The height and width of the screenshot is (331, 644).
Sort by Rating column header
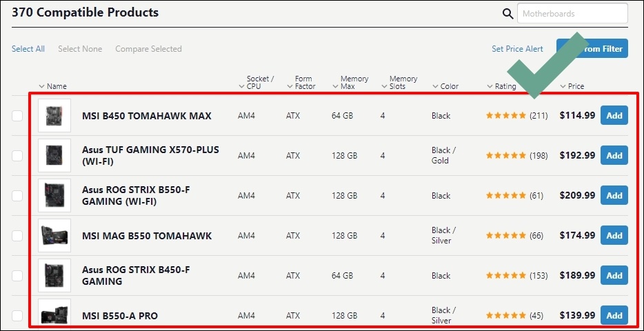pos(501,86)
